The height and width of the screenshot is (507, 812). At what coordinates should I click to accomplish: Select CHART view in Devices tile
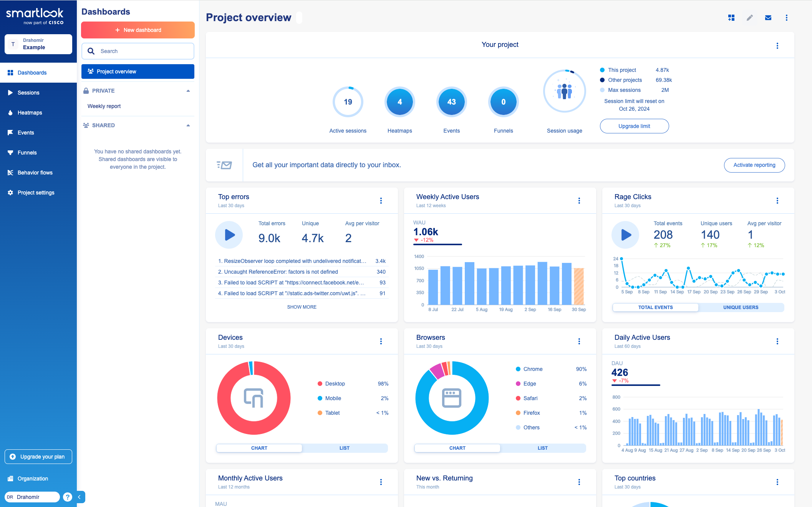(259, 448)
